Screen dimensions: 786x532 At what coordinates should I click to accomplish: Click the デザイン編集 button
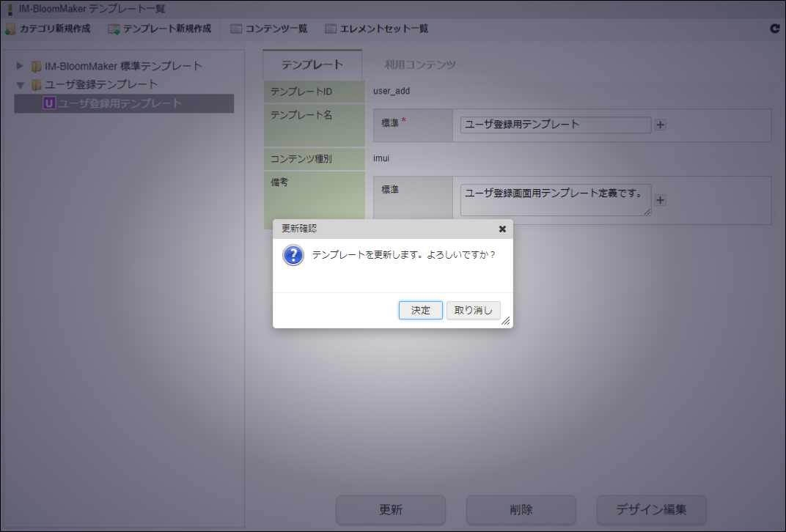coord(651,509)
